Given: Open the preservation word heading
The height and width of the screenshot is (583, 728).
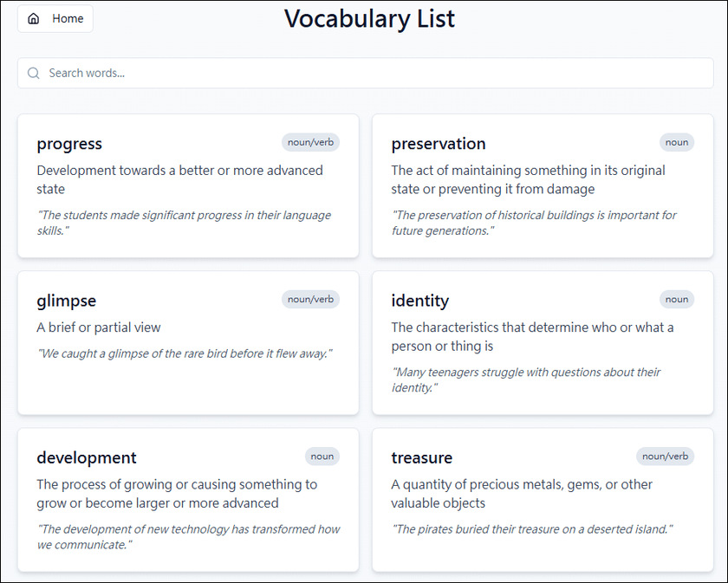Looking at the screenshot, I should tap(439, 144).
